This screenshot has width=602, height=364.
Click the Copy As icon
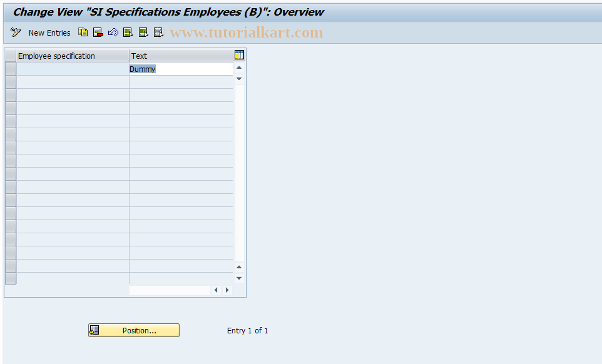[83, 33]
